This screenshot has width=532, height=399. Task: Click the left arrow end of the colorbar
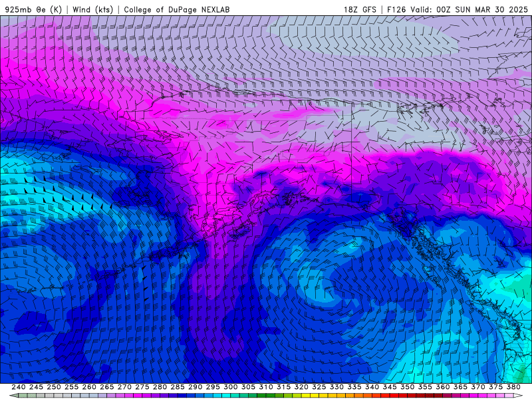tap(14, 396)
